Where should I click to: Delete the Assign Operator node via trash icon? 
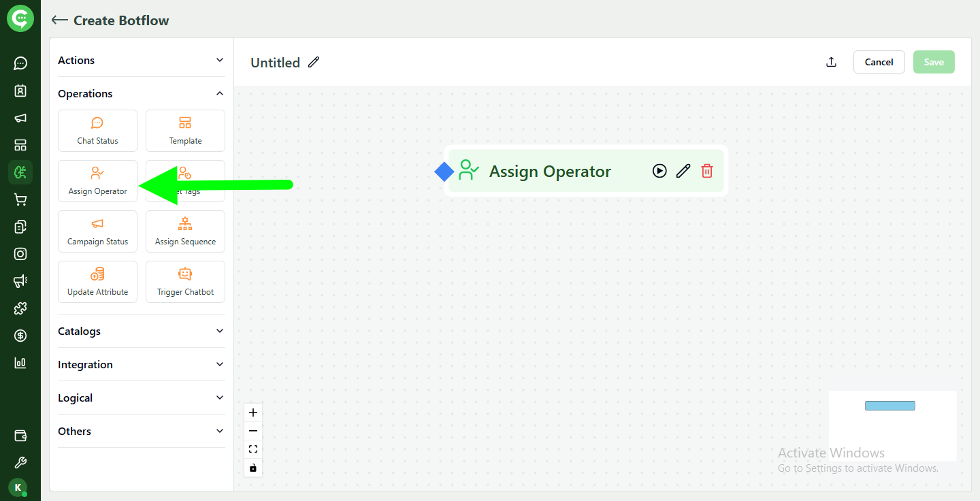pyautogui.click(x=707, y=171)
